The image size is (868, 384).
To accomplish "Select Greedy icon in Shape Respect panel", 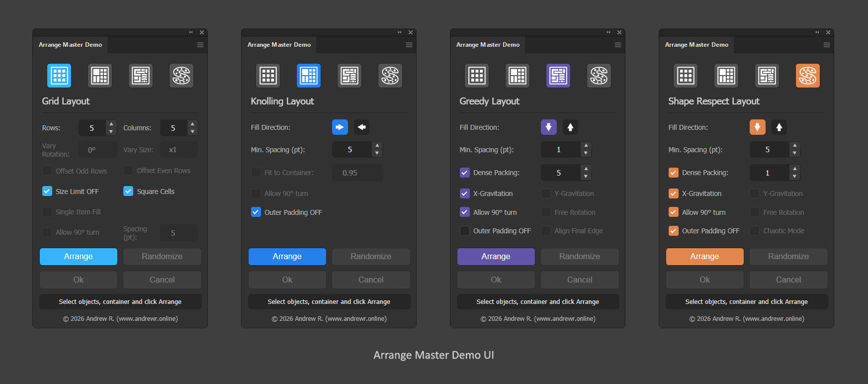I will click(767, 76).
